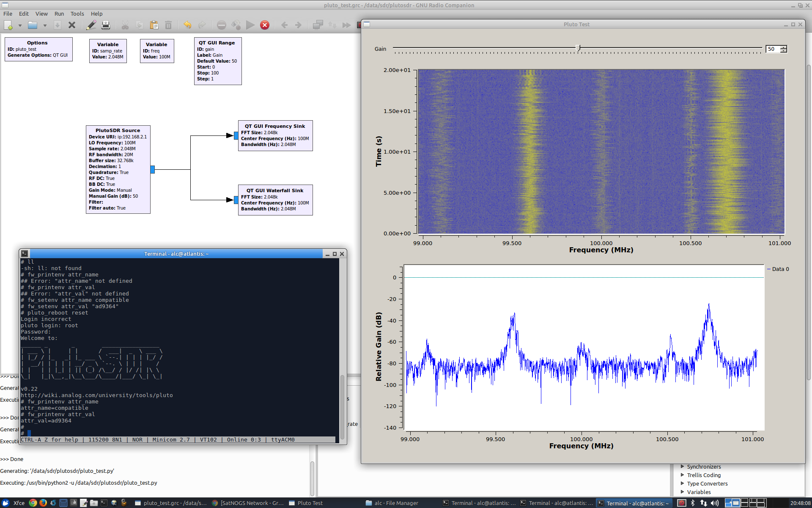Click the Gain value spin box field
The width and height of the screenshot is (812, 508).
point(773,49)
